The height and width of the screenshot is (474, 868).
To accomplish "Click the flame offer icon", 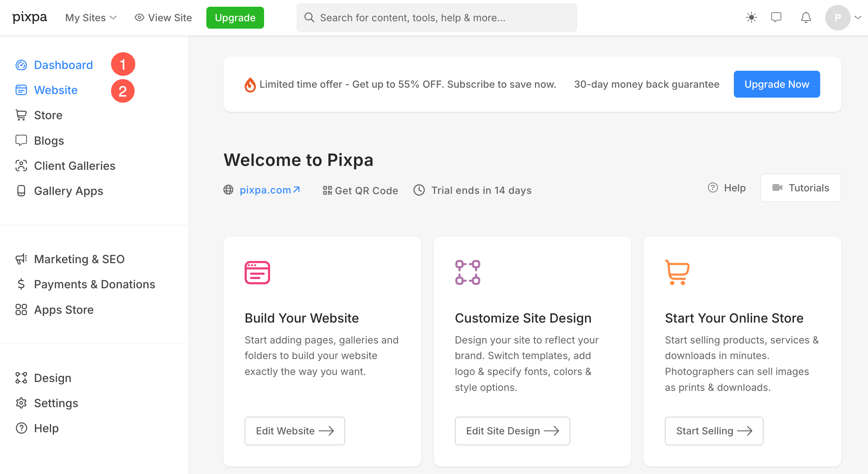I will coord(250,85).
